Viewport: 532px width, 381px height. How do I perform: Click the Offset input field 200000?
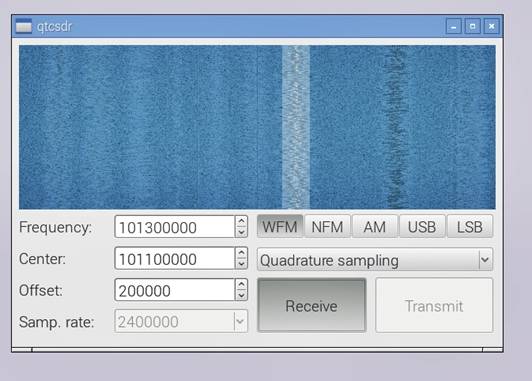(x=175, y=290)
